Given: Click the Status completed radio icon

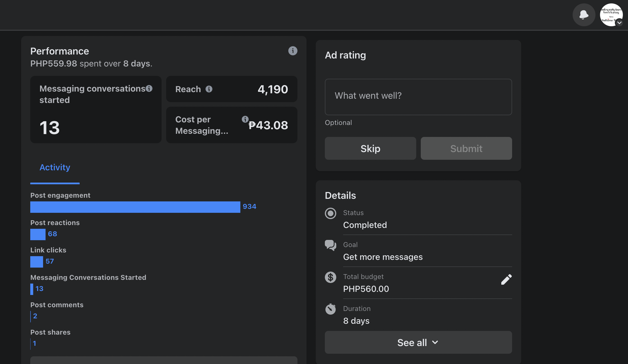Looking at the screenshot, I should tap(331, 213).
